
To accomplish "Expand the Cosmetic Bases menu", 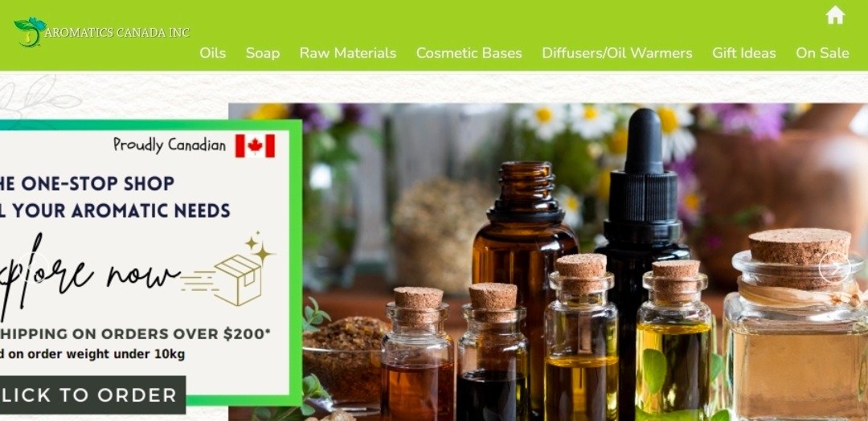I will click(469, 53).
